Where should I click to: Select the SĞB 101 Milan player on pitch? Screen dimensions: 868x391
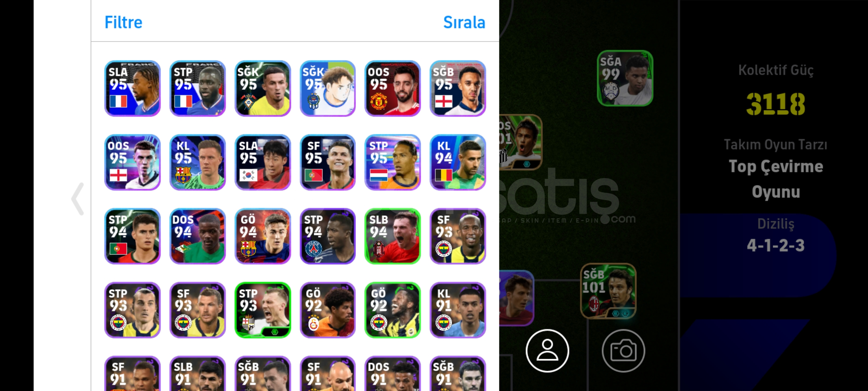pyautogui.click(x=608, y=291)
